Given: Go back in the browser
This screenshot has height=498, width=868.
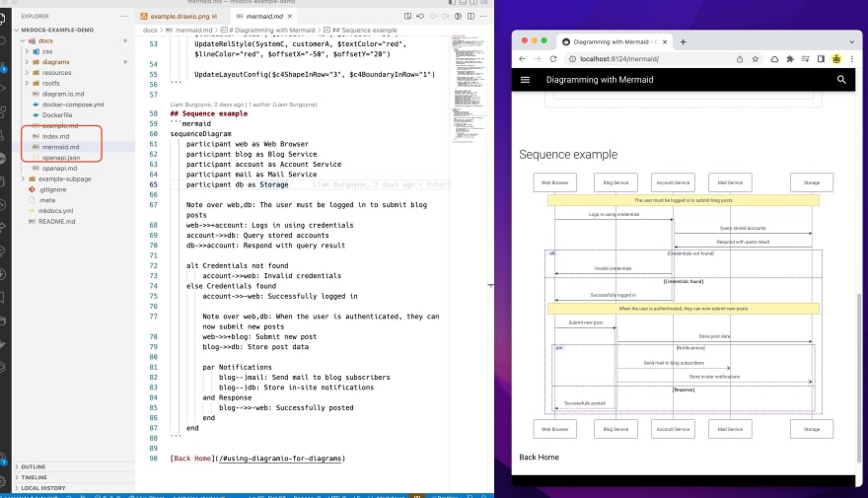Looking at the screenshot, I should tap(522, 58).
